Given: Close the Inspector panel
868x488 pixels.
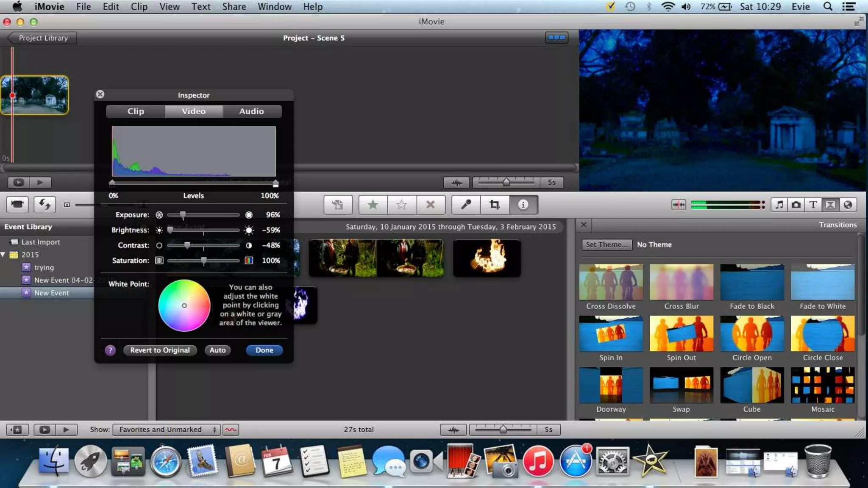Looking at the screenshot, I should coord(100,94).
